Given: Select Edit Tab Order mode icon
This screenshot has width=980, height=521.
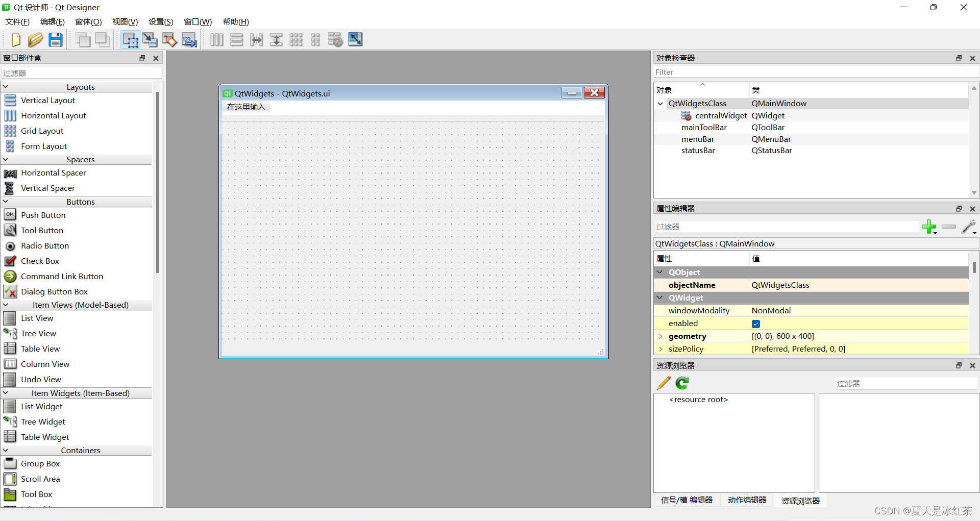Looking at the screenshot, I should 189,40.
